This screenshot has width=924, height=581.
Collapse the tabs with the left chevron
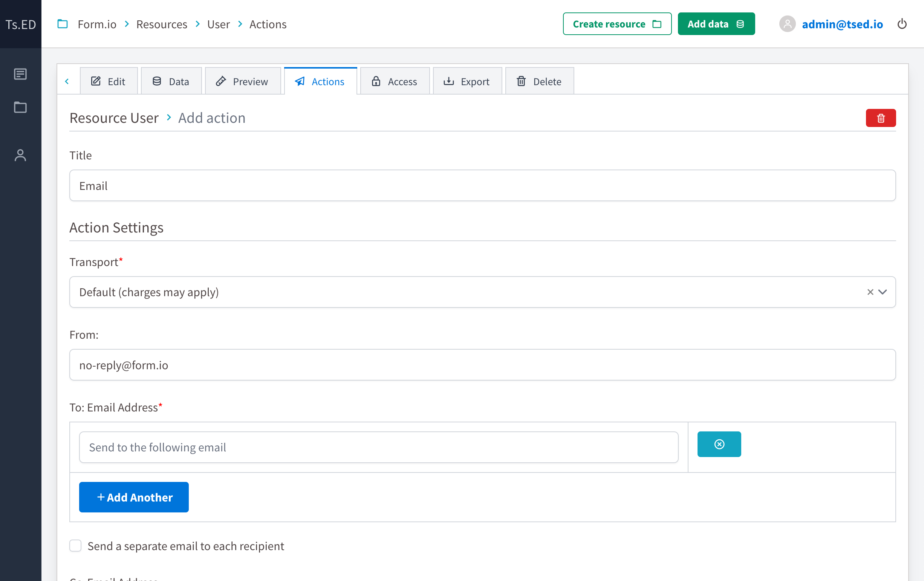(x=67, y=81)
